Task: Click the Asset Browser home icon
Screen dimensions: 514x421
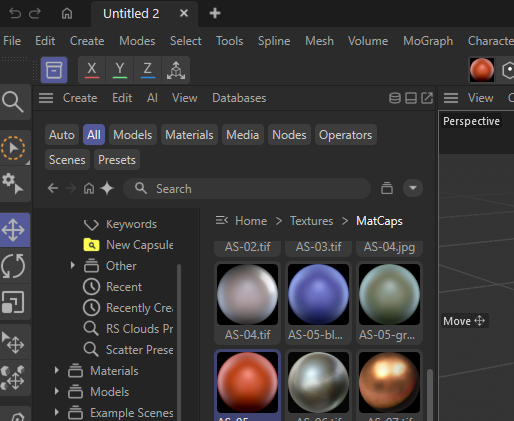Action: pos(89,189)
